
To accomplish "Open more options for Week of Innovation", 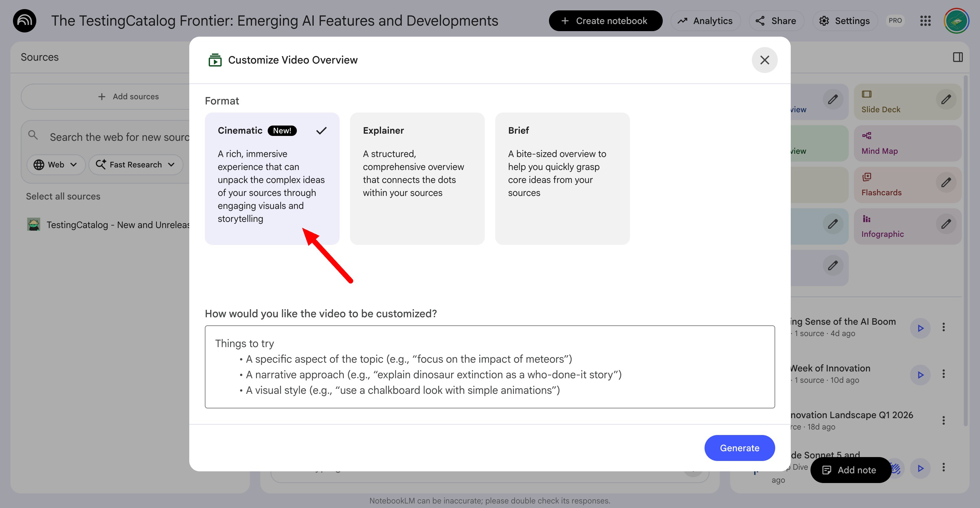I will tap(943, 374).
